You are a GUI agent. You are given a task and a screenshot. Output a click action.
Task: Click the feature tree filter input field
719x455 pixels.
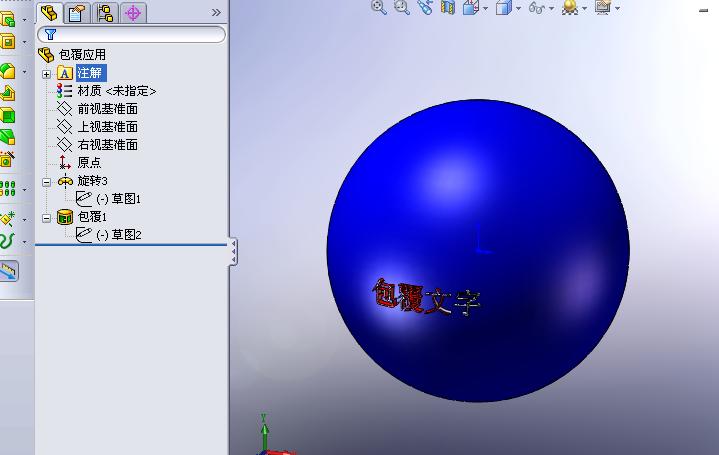tap(131, 34)
